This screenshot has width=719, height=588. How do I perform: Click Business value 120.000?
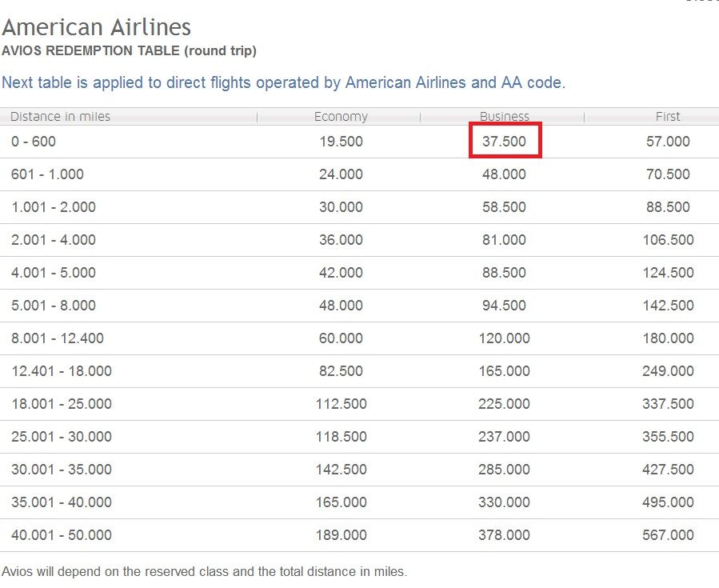(504, 338)
